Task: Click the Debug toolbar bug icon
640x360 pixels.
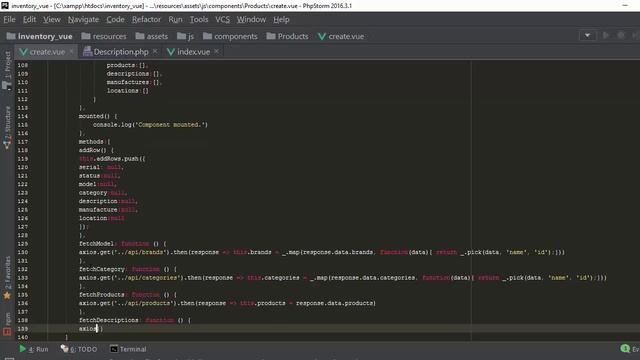Action: pyautogui.click(x=621, y=36)
